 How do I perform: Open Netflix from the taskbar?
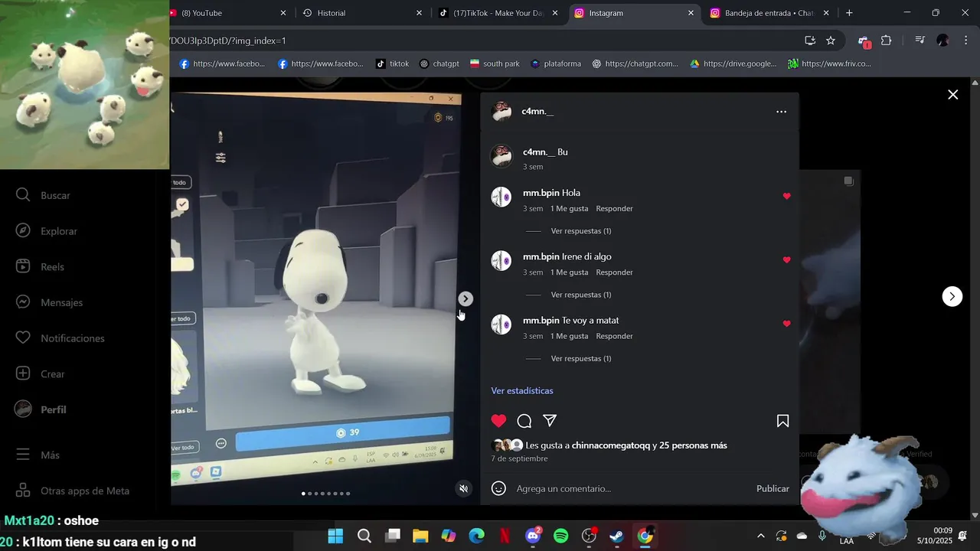click(x=505, y=536)
